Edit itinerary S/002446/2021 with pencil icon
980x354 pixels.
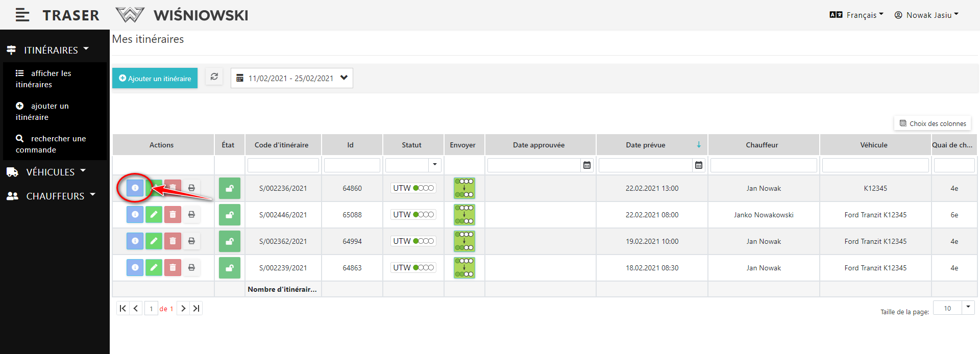[154, 215]
